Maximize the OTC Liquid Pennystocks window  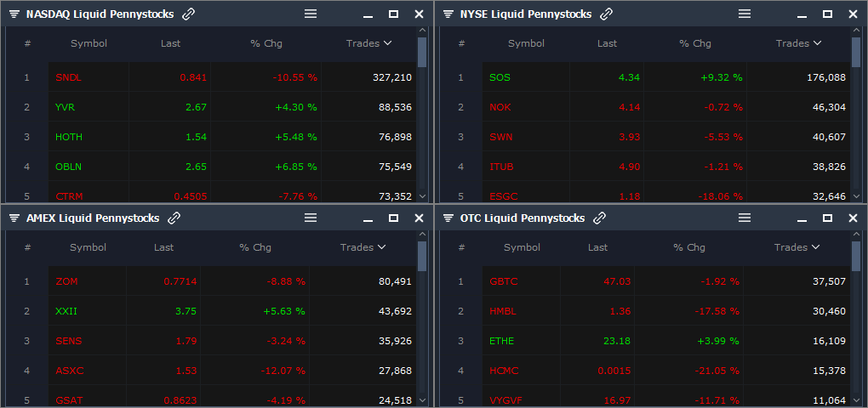[x=828, y=218]
